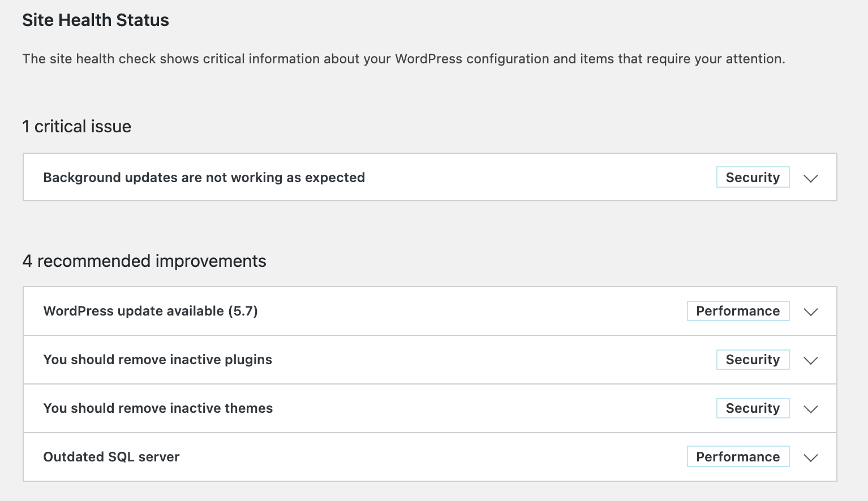Expand remove inactive themes chevron

[811, 409]
